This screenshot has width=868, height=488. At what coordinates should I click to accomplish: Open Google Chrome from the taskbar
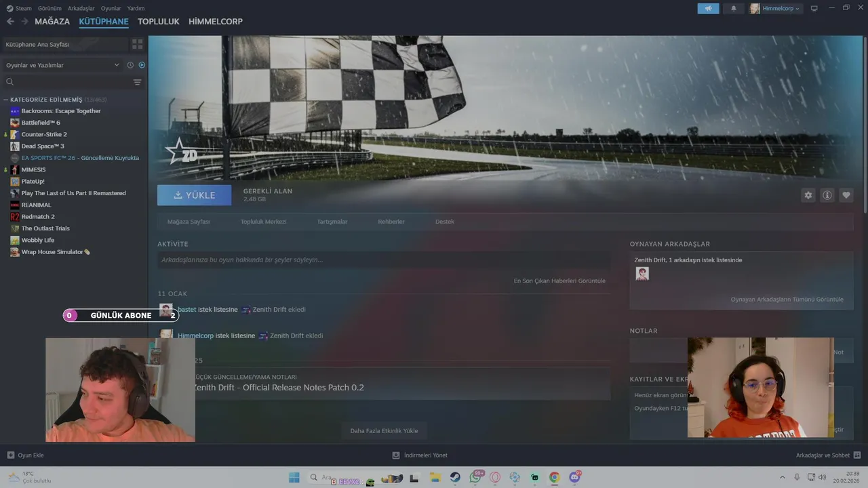pos(554,477)
